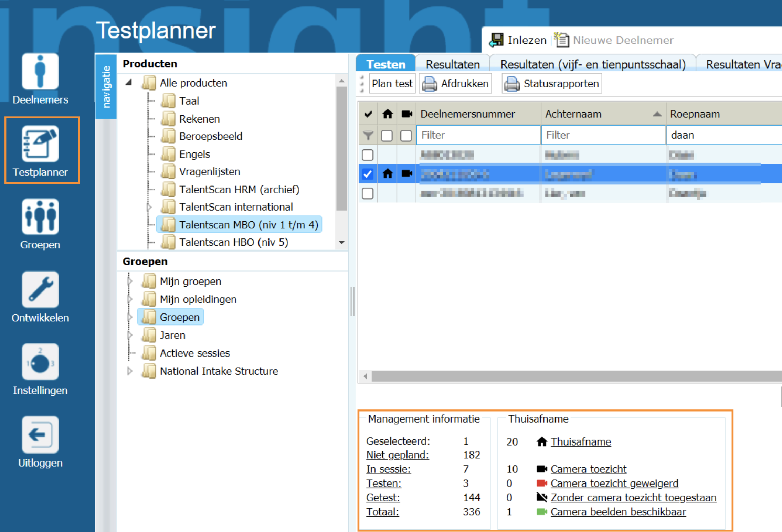Viewport: 782px width, 532px height.
Task: Click the Inlezen import icon
Action: click(497, 40)
